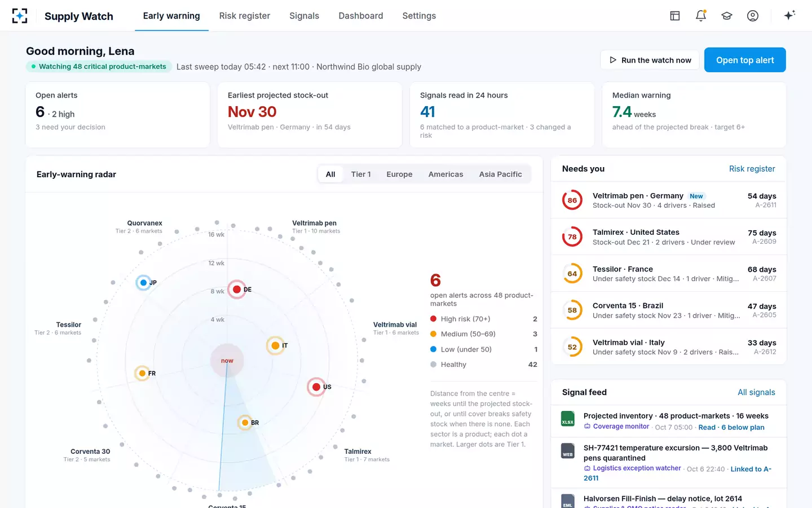Click the WEB signal source icon
Screen dimensions: 812x508
pyautogui.click(x=568, y=451)
